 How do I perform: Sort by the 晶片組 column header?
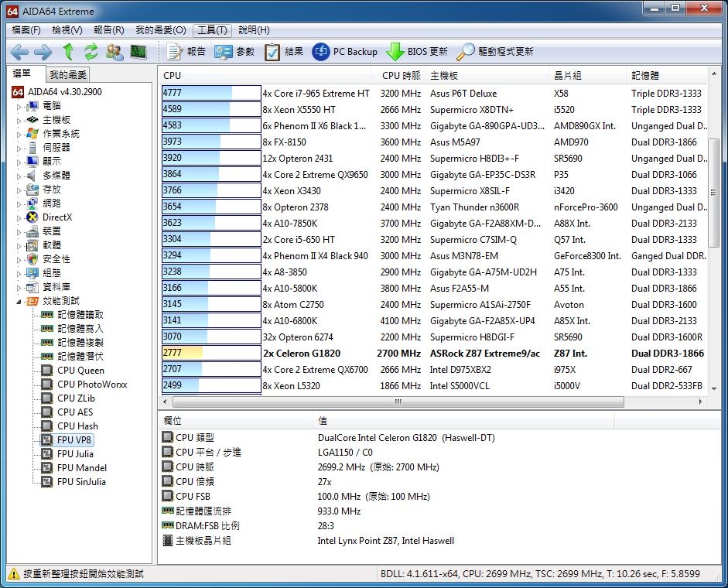click(x=587, y=76)
